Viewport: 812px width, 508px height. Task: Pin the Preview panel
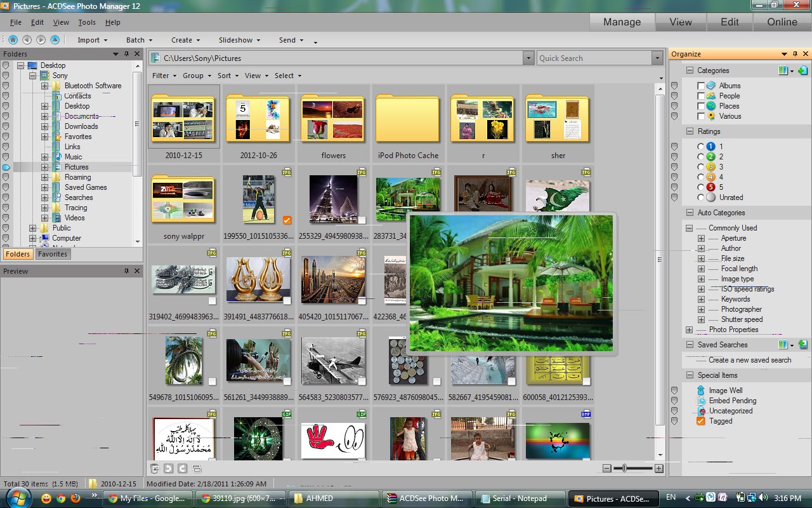pyautogui.click(x=127, y=271)
